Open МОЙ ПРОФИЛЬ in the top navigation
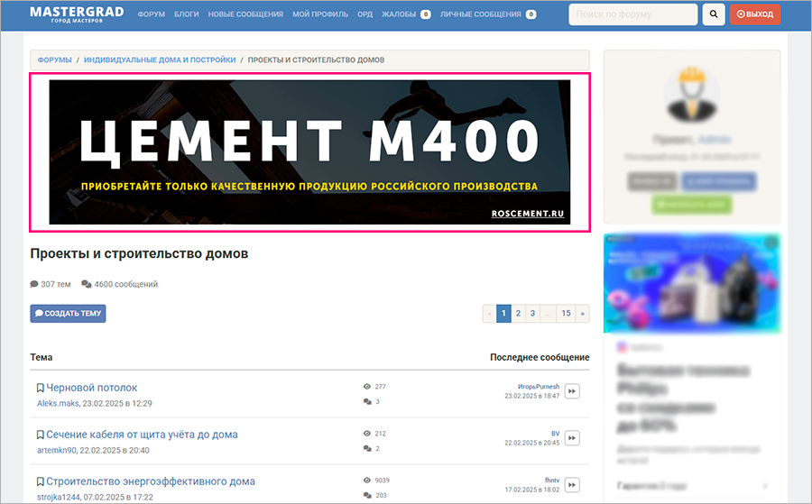This screenshot has height=504, width=812. tap(320, 14)
